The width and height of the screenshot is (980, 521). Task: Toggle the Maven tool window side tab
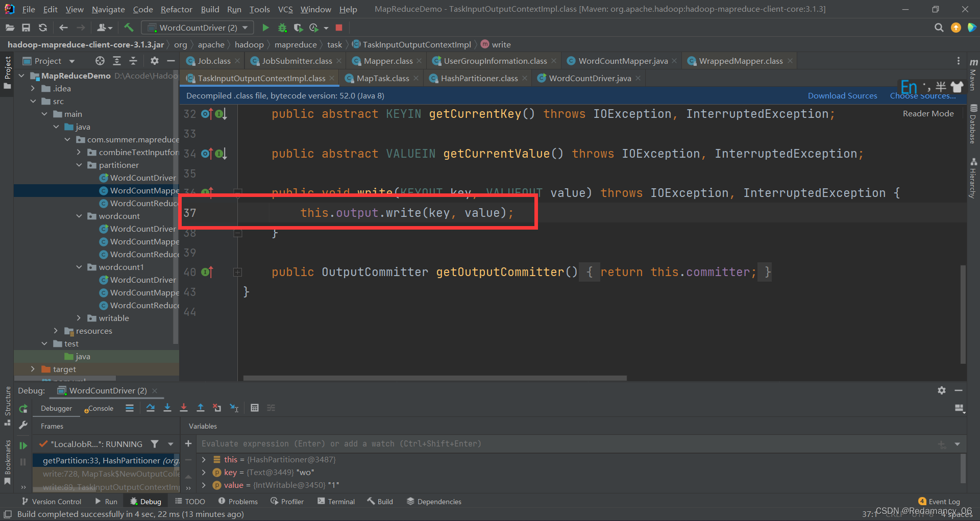tap(973, 75)
